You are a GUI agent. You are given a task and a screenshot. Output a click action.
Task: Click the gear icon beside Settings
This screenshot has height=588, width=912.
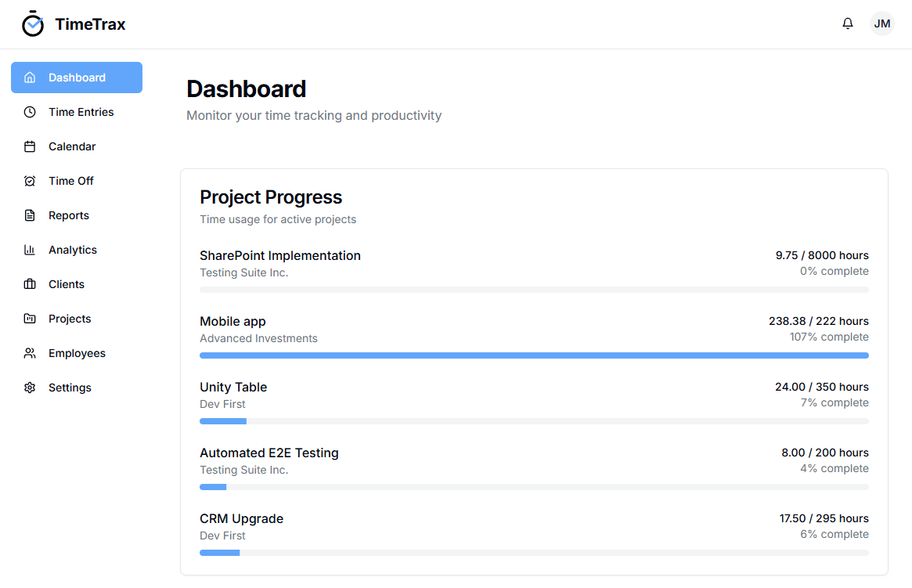click(30, 388)
